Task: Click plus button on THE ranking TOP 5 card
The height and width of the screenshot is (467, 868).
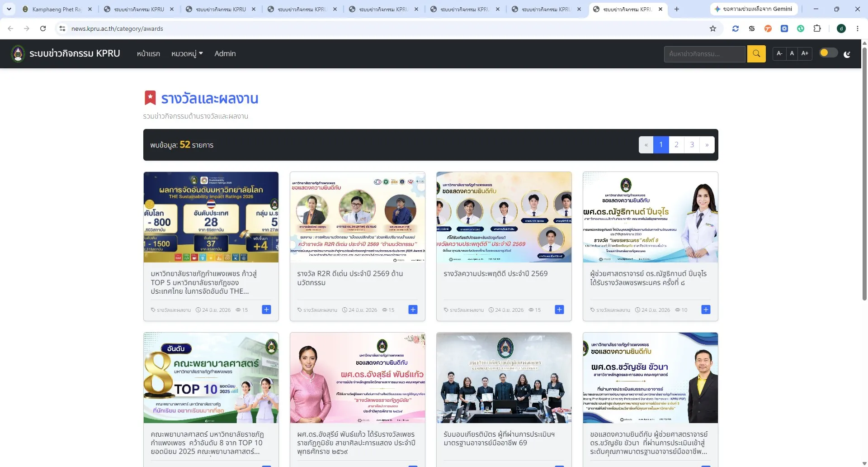Action: [267, 310]
